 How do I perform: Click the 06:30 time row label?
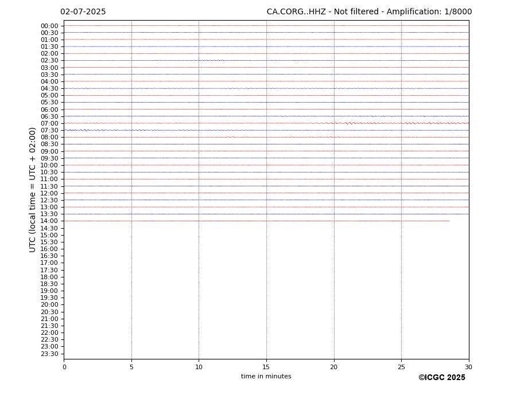pos(49,116)
